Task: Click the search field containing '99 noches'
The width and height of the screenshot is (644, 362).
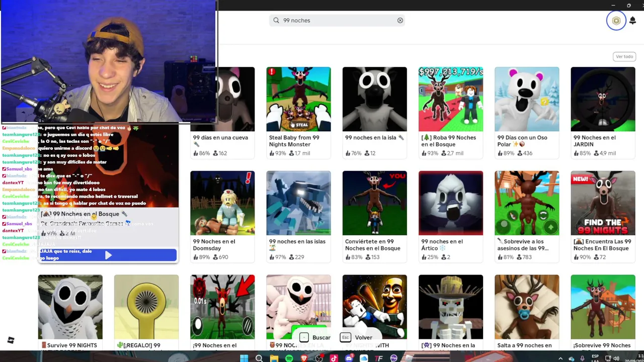Action: click(x=337, y=21)
